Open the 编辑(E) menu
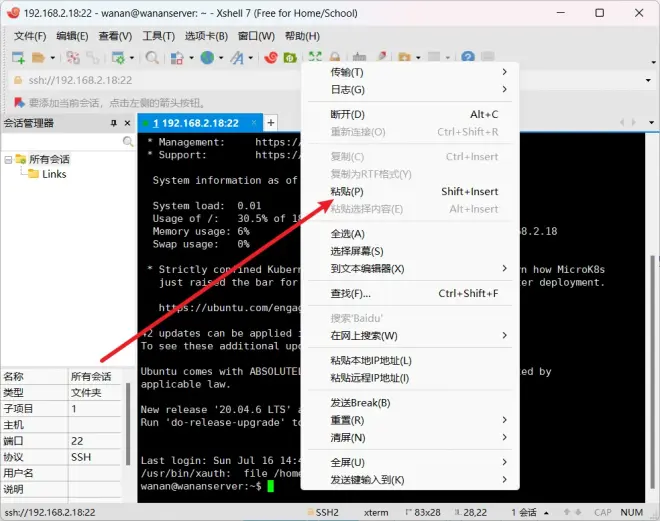Viewport: 660px width, 521px height. click(x=72, y=36)
